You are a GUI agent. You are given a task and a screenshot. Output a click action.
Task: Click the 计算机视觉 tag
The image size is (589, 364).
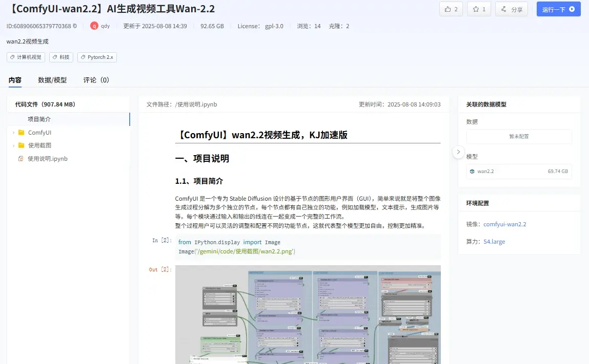pos(26,57)
